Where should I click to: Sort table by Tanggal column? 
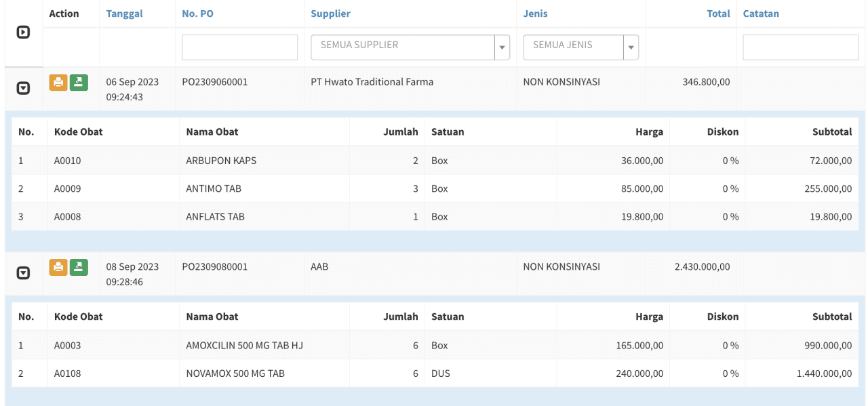coord(124,14)
